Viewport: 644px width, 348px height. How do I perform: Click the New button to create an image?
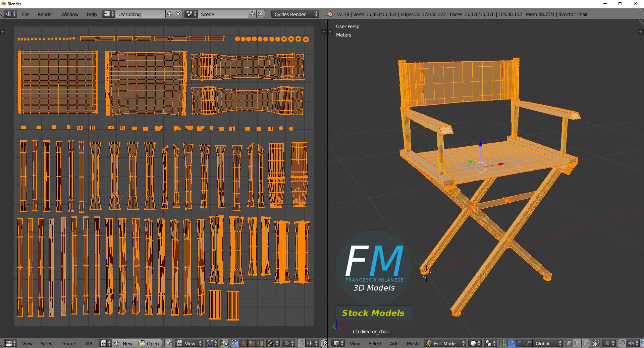point(127,343)
